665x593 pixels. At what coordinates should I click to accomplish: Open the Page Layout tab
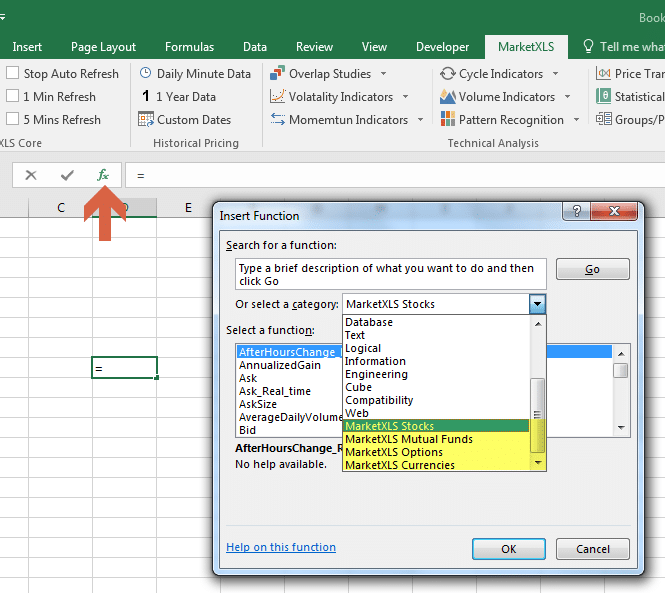103,47
